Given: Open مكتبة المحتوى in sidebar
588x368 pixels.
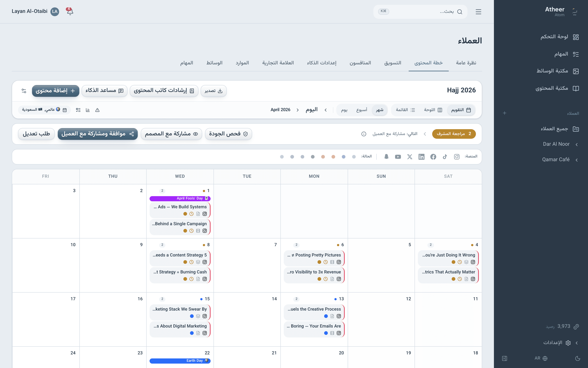Looking at the screenshot, I should (x=557, y=88).
